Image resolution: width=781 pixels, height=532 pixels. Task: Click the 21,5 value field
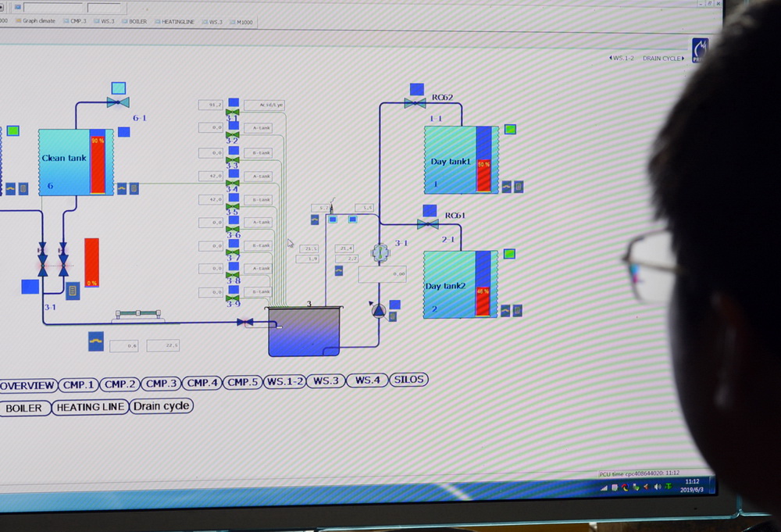click(x=308, y=248)
